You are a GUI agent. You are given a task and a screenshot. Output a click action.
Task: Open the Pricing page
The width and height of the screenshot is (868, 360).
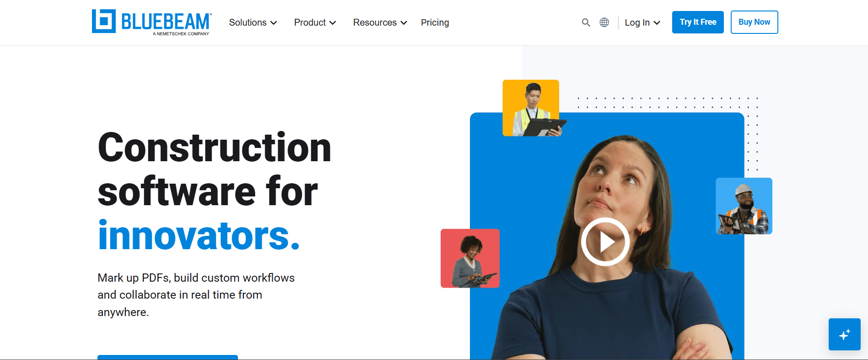point(435,22)
